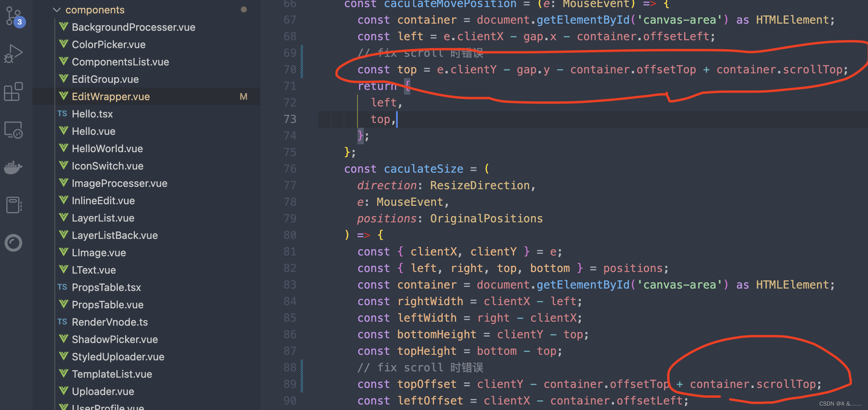Viewport: 868px width, 410px height.
Task: Open the Docker view
Action: tap(13, 167)
